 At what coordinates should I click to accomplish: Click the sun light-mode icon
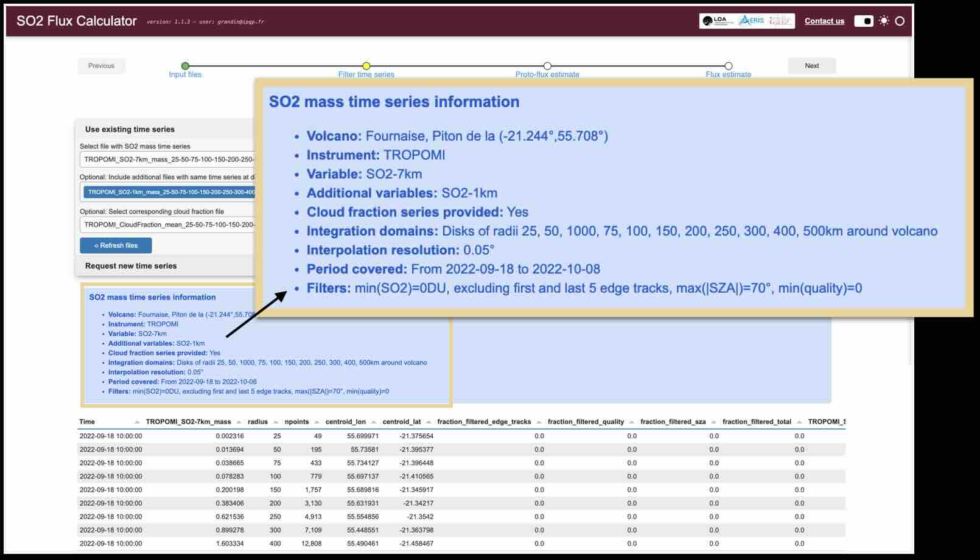884,21
